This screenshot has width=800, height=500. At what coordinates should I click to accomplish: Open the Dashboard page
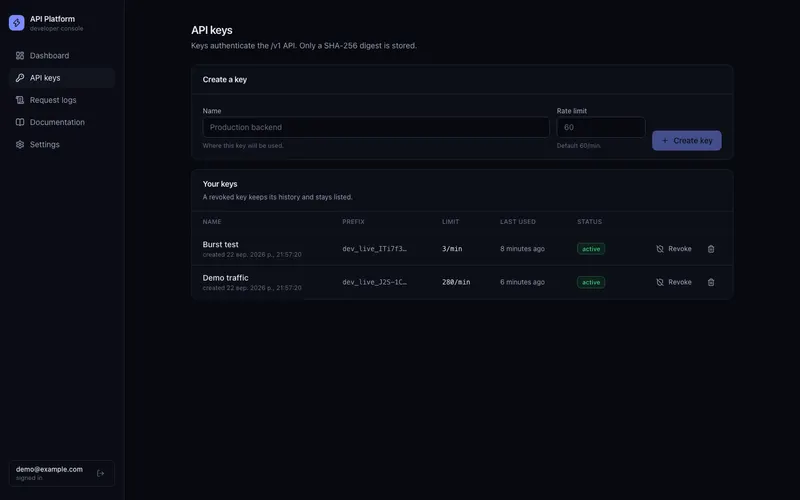pyautogui.click(x=62, y=56)
